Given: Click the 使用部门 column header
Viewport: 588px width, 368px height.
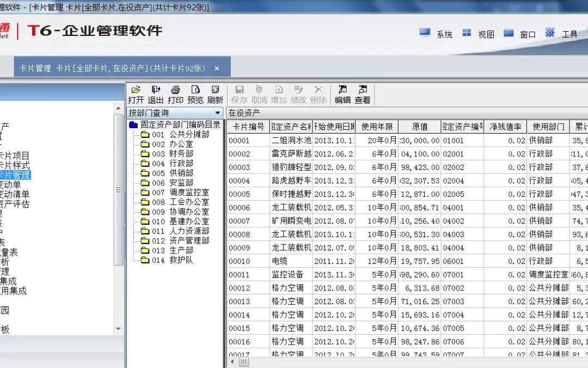Looking at the screenshot, I should click(x=548, y=127).
